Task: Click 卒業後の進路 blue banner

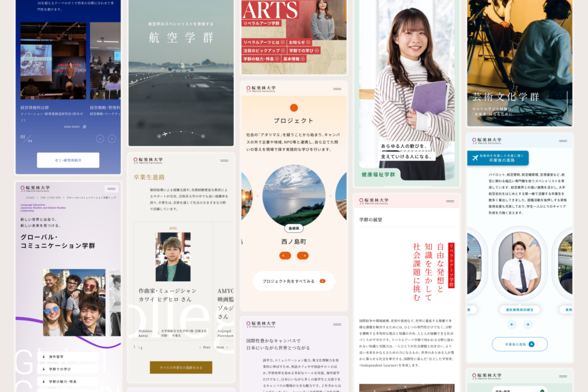Action: (498, 158)
